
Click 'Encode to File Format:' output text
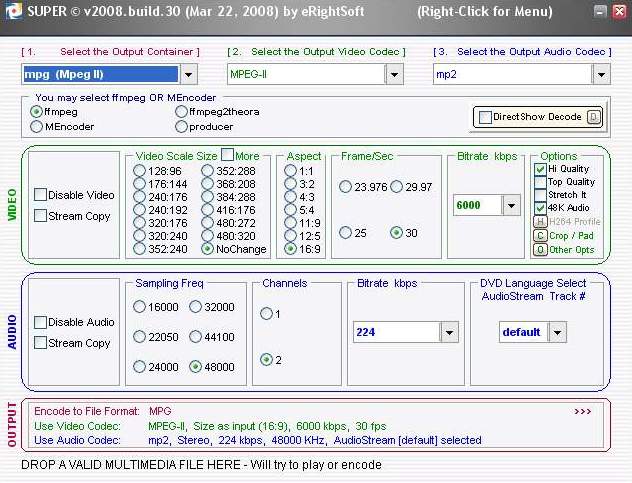coord(87,411)
